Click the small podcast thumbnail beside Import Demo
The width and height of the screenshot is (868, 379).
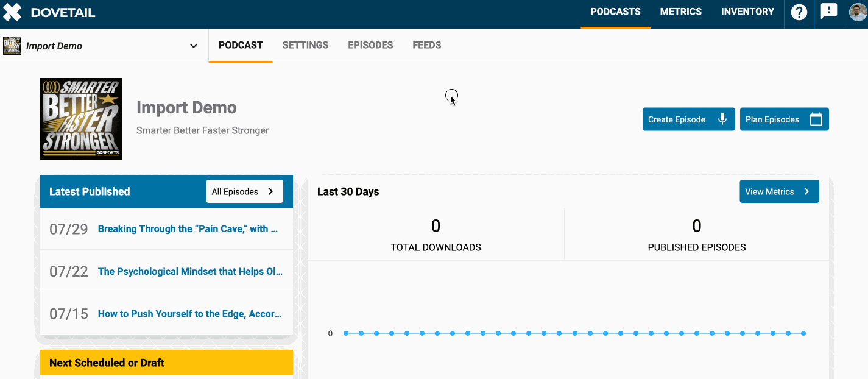point(12,46)
